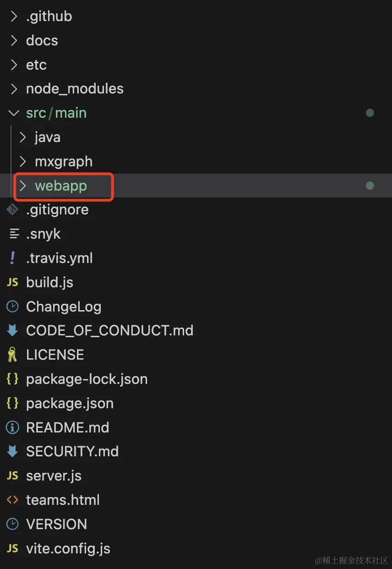Open the java folder

(48, 137)
